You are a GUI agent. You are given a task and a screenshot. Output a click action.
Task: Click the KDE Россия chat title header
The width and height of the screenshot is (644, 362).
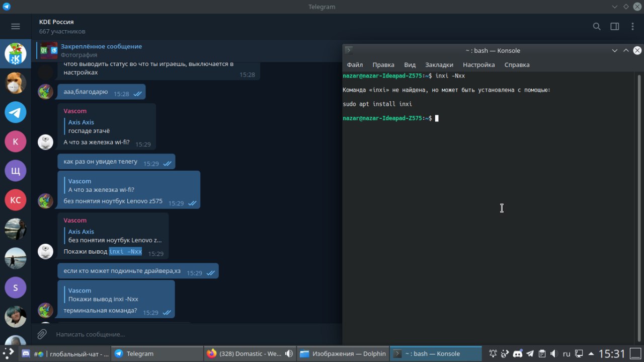point(56,22)
